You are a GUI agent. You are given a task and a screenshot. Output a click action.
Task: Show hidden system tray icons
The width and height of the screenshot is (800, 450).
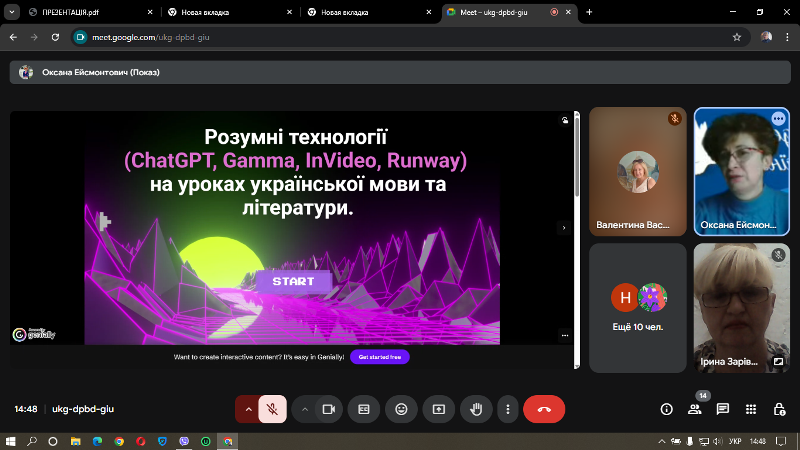click(x=662, y=441)
